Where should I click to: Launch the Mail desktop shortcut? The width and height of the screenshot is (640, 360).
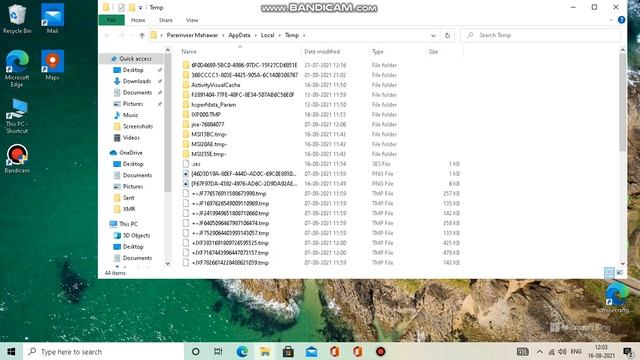point(52,19)
